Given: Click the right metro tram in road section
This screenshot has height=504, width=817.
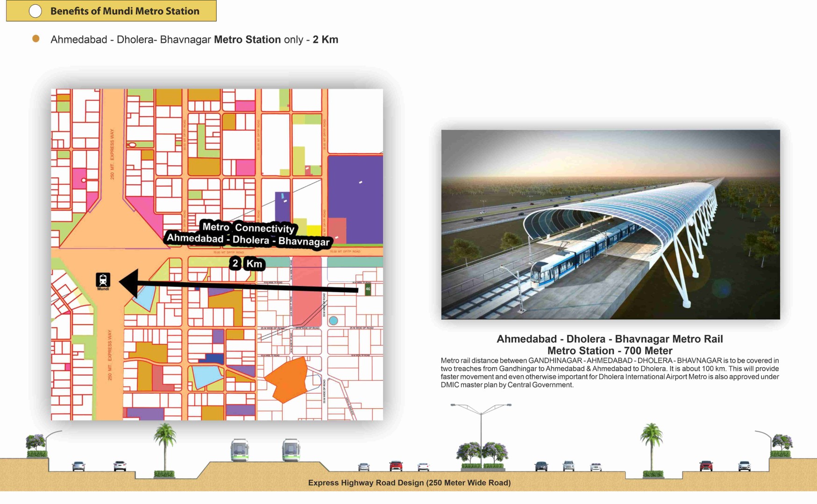Looking at the screenshot, I should click(291, 450).
